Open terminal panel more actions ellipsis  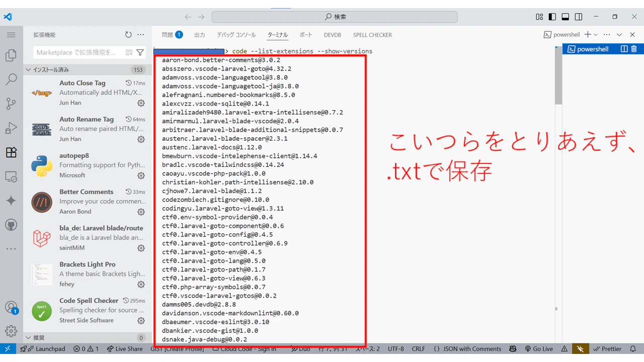pyautogui.click(x=607, y=35)
